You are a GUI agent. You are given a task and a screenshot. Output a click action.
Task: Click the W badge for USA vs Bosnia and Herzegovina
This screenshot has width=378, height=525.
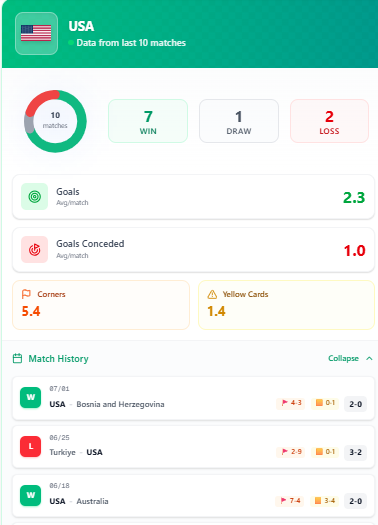tap(30, 397)
